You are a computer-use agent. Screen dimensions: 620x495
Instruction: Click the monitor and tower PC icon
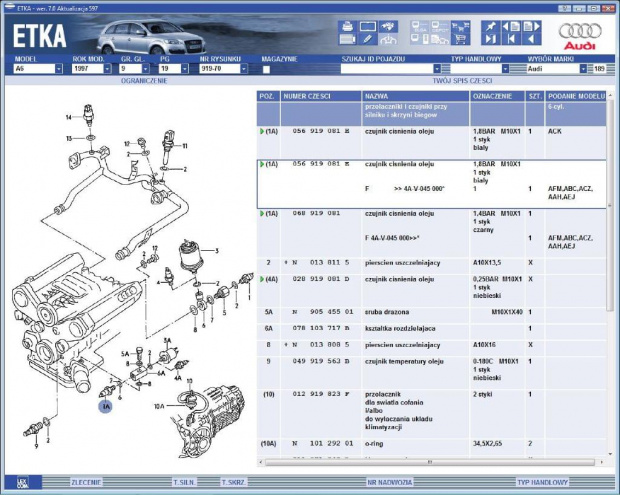pyautogui.click(x=420, y=39)
